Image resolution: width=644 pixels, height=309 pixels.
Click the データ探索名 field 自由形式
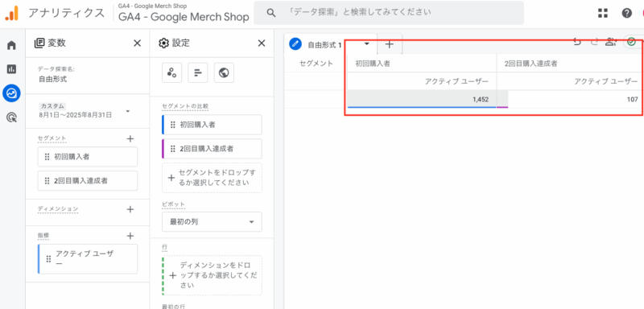pos(52,79)
